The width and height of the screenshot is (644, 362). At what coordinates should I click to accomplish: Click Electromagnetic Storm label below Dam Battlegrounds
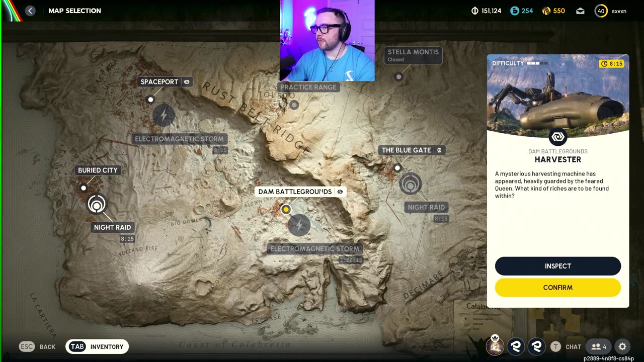click(x=314, y=249)
